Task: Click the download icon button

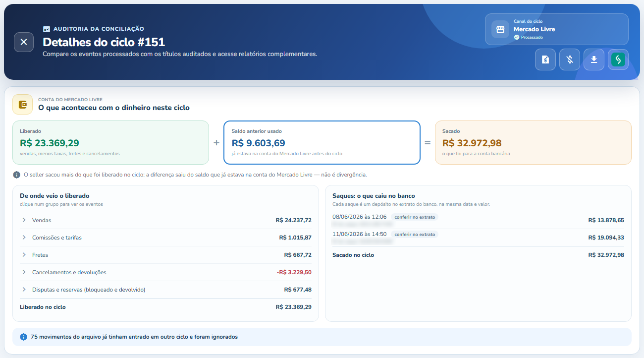Action: [x=594, y=60]
